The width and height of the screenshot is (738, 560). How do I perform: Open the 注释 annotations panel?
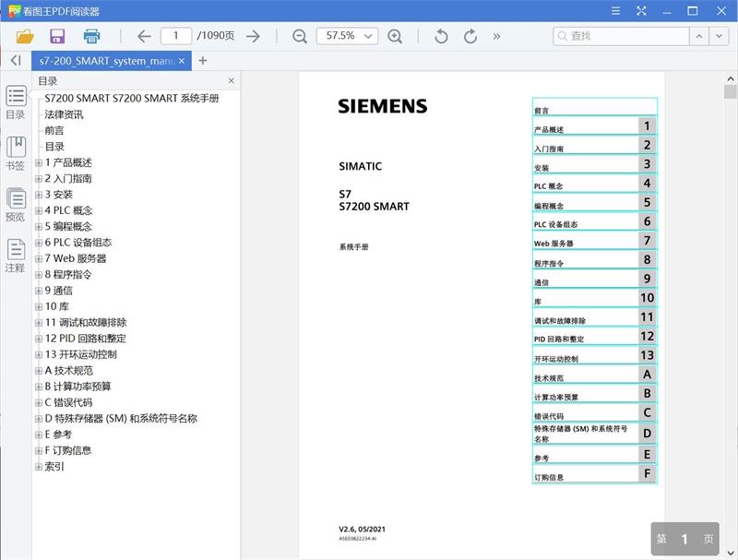click(x=16, y=256)
